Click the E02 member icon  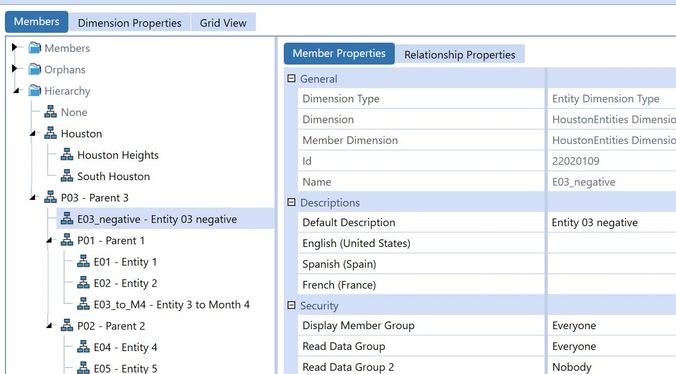pos(83,283)
